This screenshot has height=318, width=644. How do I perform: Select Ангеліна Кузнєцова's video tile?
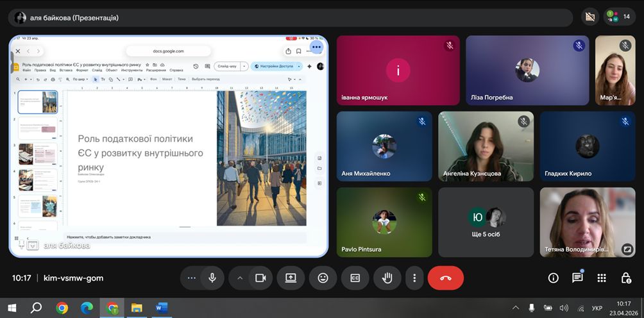[x=486, y=146]
